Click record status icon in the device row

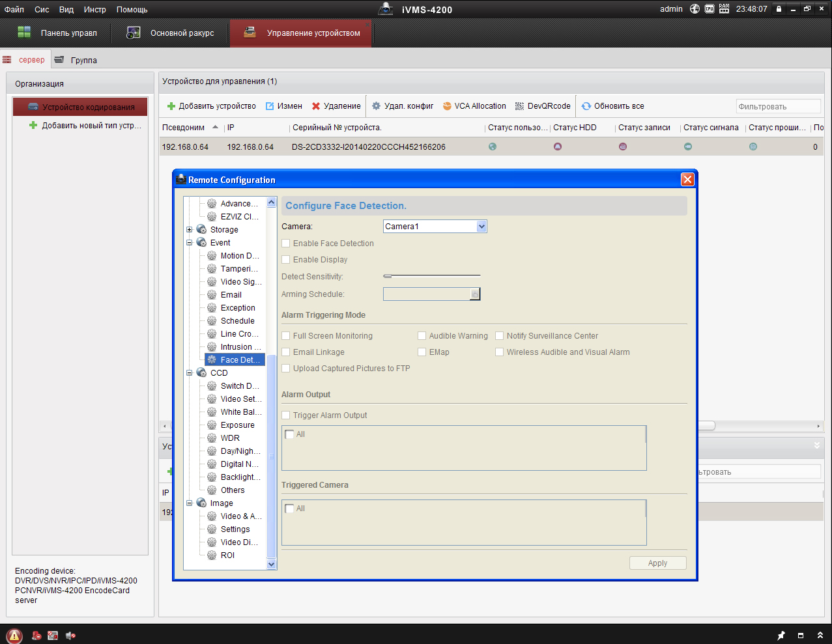tap(623, 147)
